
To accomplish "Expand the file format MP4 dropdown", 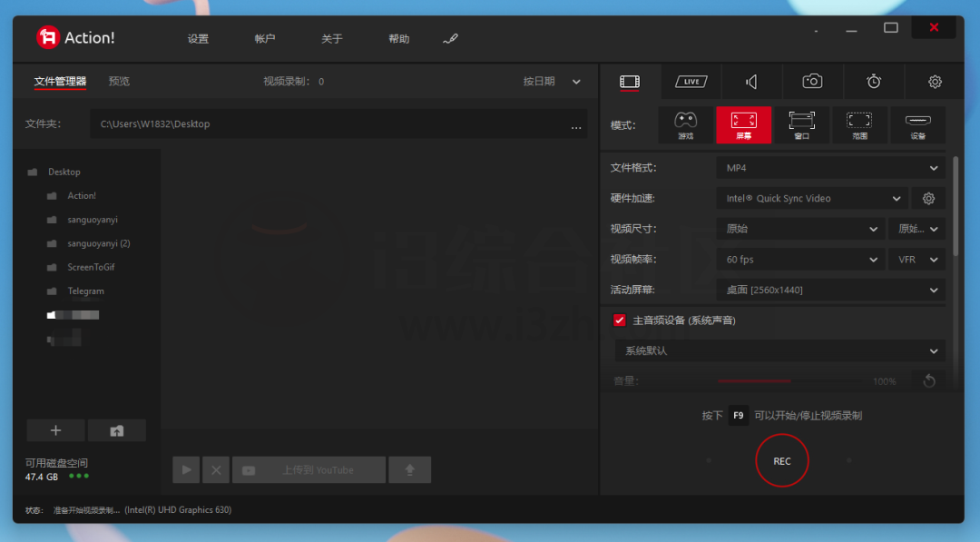I will pyautogui.click(x=830, y=168).
